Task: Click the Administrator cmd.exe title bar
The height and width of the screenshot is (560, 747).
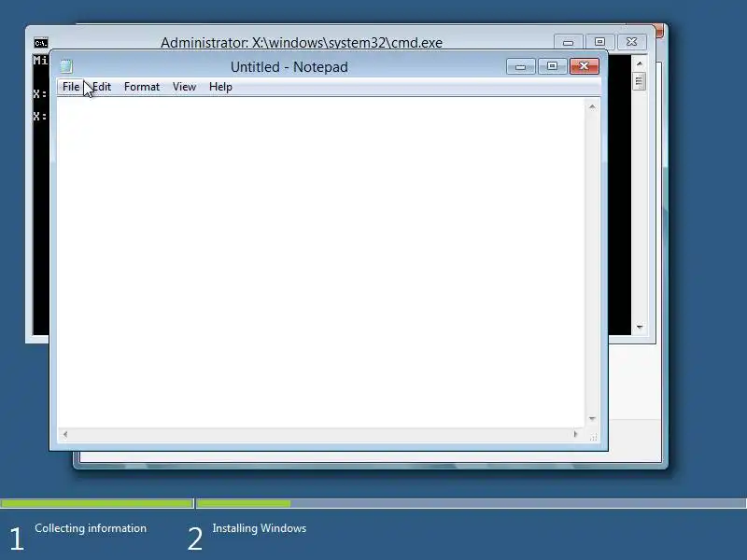Action: 301,42
